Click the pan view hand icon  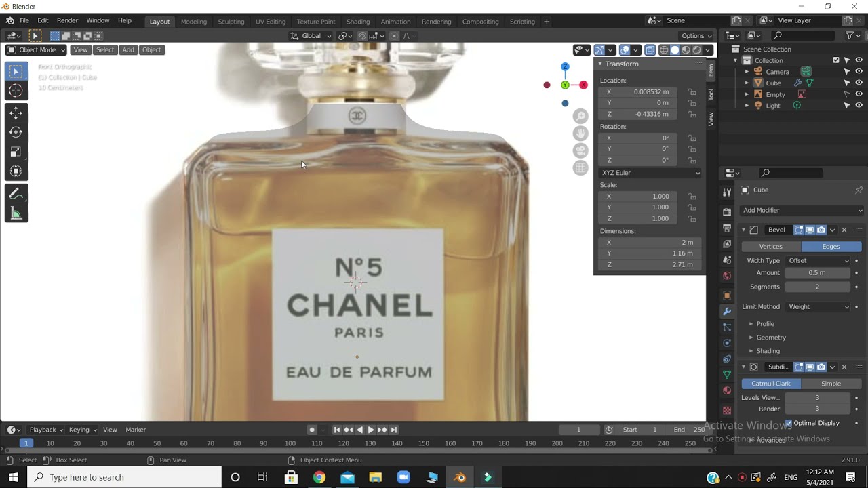tap(580, 134)
